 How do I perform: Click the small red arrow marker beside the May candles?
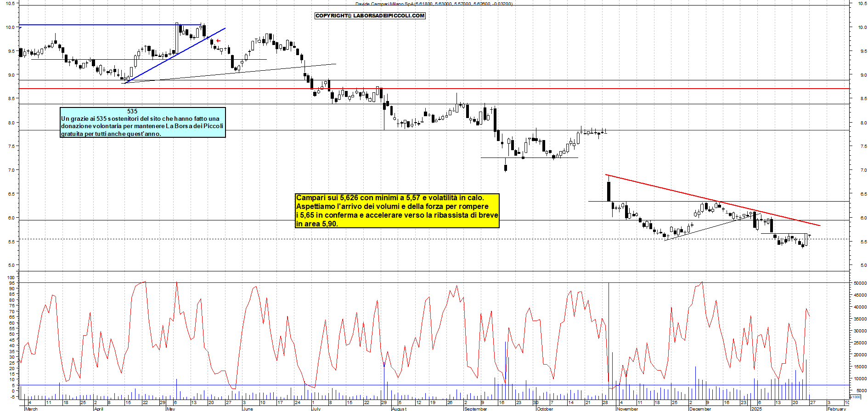[218, 41]
